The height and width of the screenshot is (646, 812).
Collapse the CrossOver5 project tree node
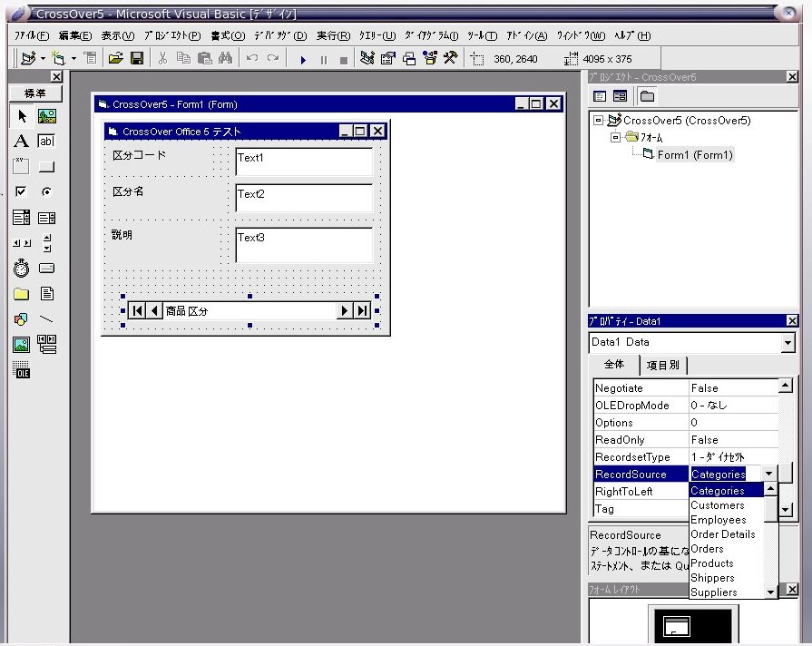pyautogui.click(x=598, y=120)
